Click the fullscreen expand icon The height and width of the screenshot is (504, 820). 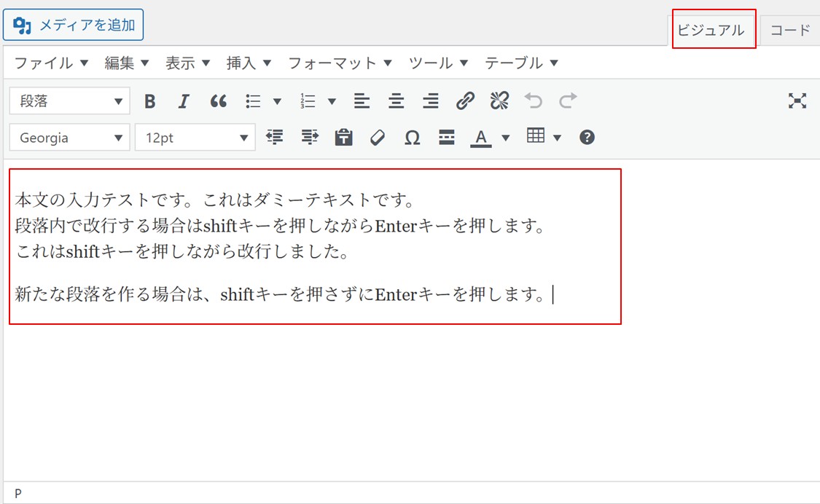pyautogui.click(x=797, y=101)
